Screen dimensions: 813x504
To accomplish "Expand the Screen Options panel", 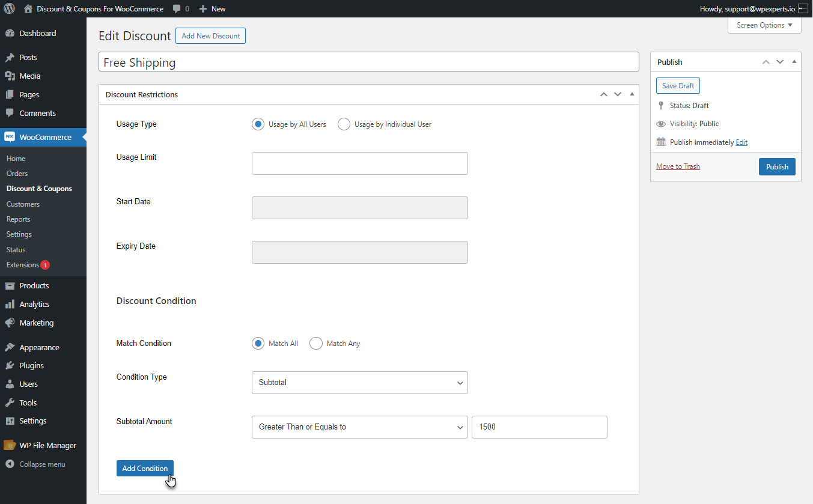I will coord(764,25).
